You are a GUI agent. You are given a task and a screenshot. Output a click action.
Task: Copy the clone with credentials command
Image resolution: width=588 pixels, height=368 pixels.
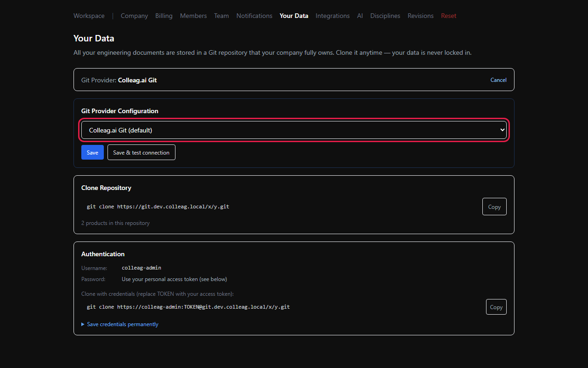(x=496, y=307)
